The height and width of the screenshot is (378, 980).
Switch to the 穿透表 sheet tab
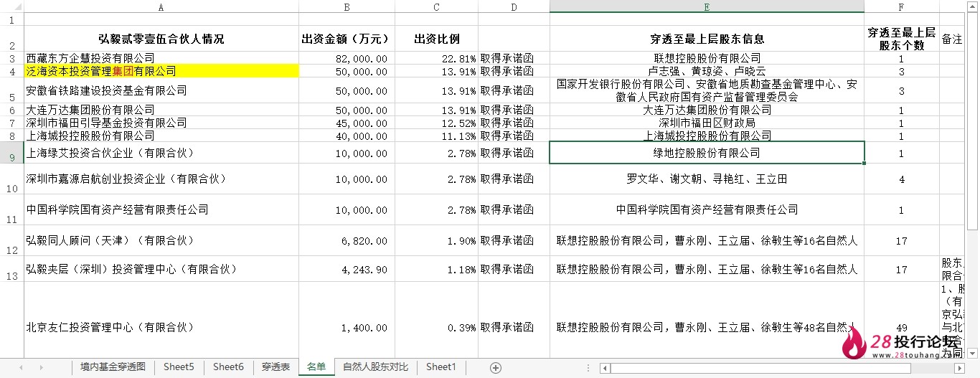[x=275, y=367]
